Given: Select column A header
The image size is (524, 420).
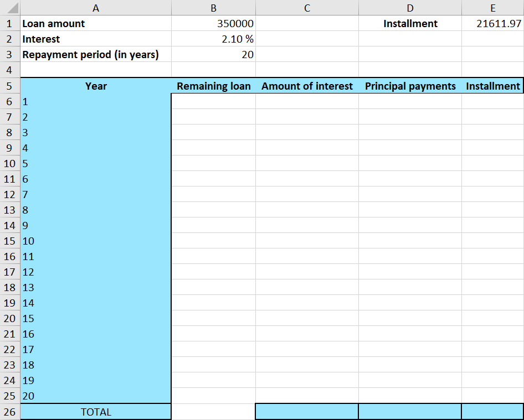Looking at the screenshot, I should [96, 8].
